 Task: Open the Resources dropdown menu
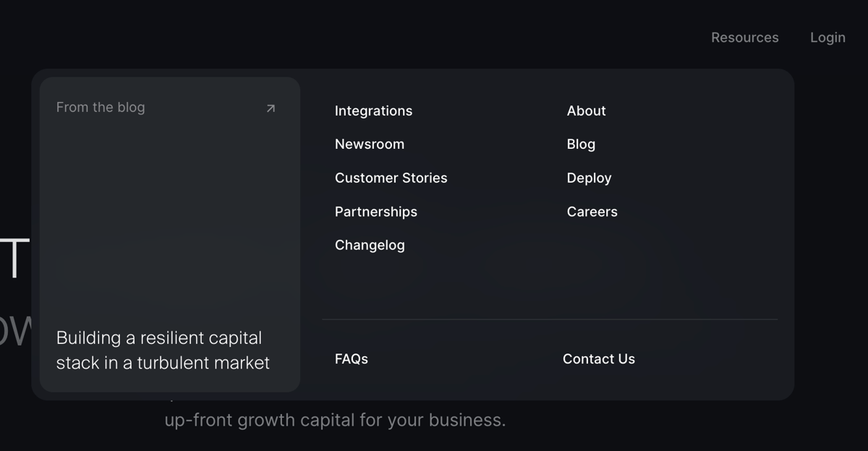[x=744, y=37]
